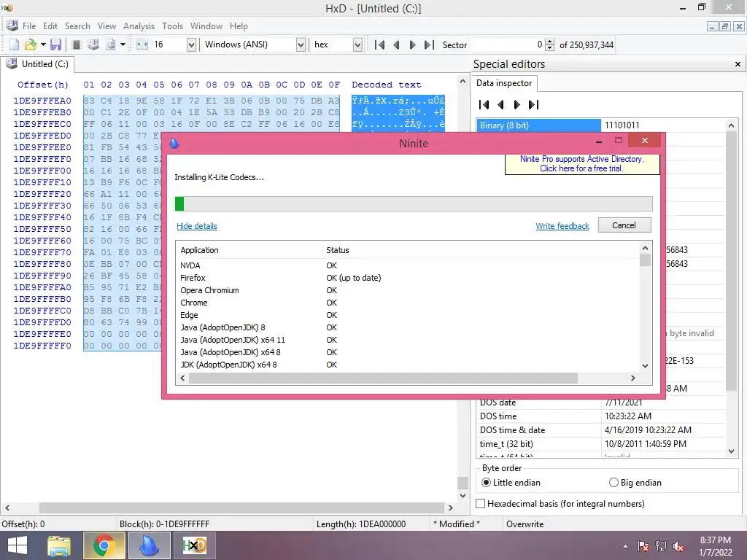This screenshot has width=747, height=560.
Task: Click Ninite list horizontal scrollbar
Action: tap(383, 378)
